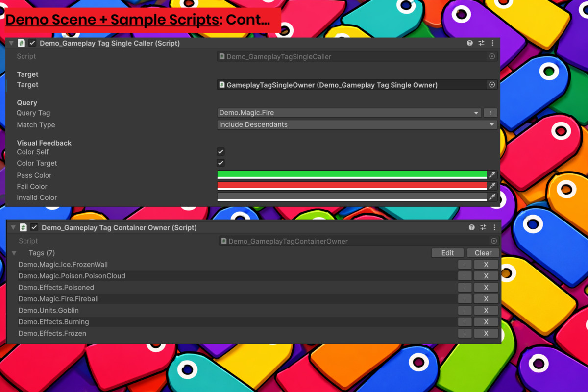Disable the Single Caller script component
The height and width of the screenshot is (392, 588).
coord(32,43)
